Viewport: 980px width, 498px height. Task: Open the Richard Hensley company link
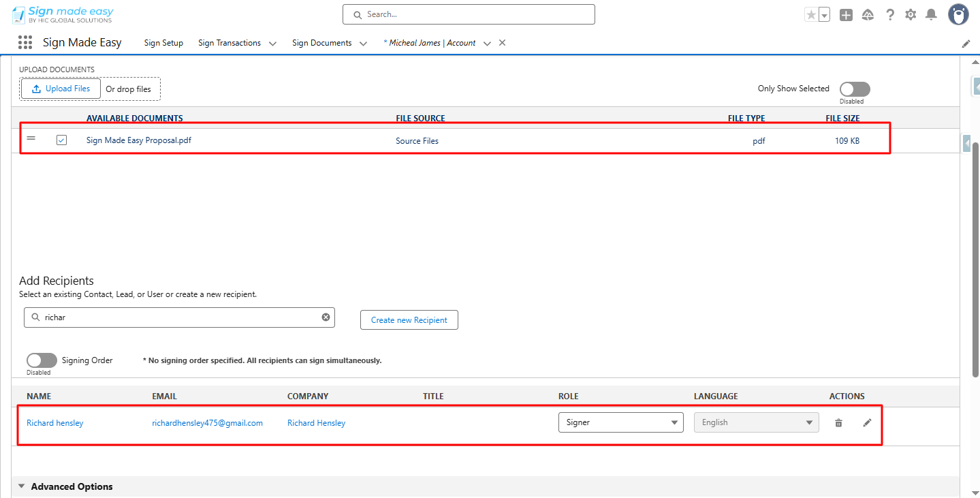(x=317, y=423)
